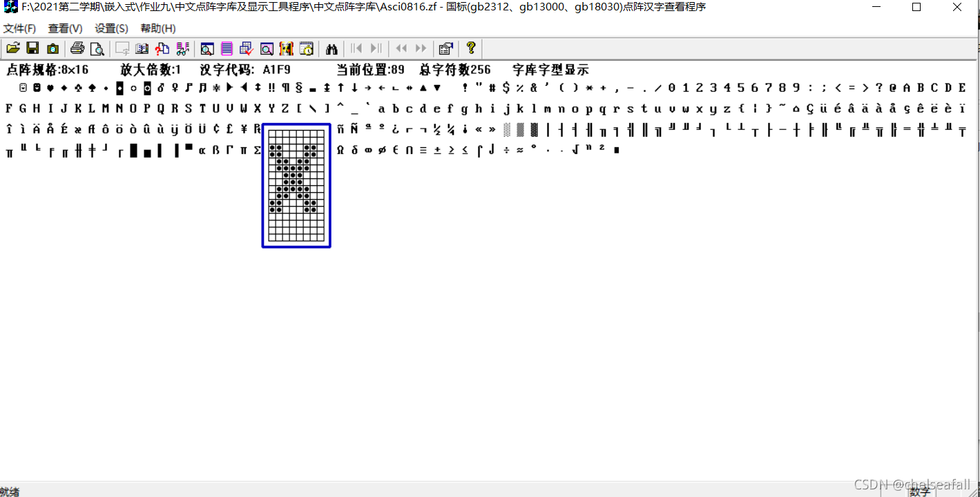
Task: Select the binoculars search tool
Action: coord(331,48)
